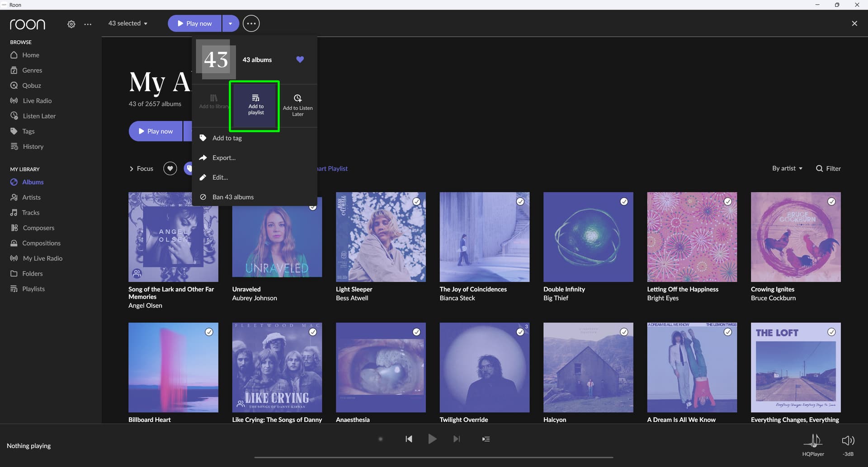Deselect the Light Sleeper album checkmark
The width and height of the screenshot is (868, 467).
(x=416, y=202)
